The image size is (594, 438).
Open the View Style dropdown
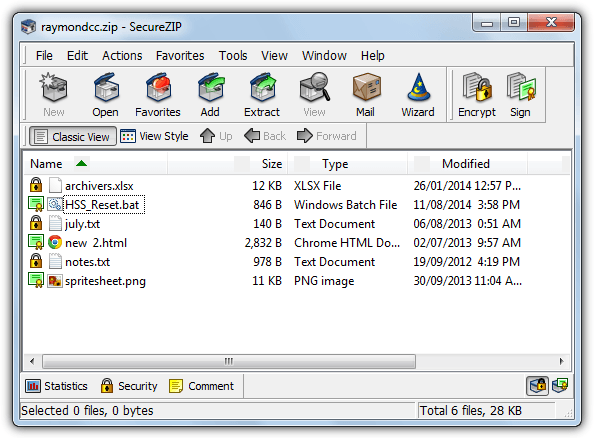tap(154, 136)
